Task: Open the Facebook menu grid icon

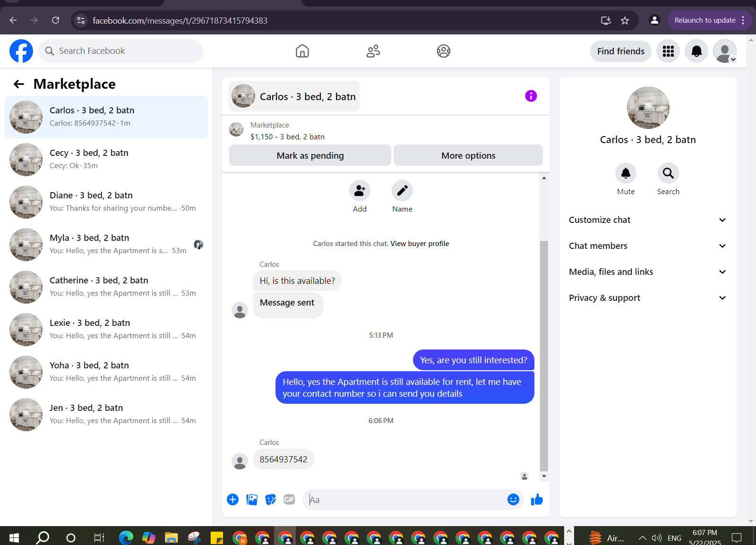Action: (x=668, y=51)
